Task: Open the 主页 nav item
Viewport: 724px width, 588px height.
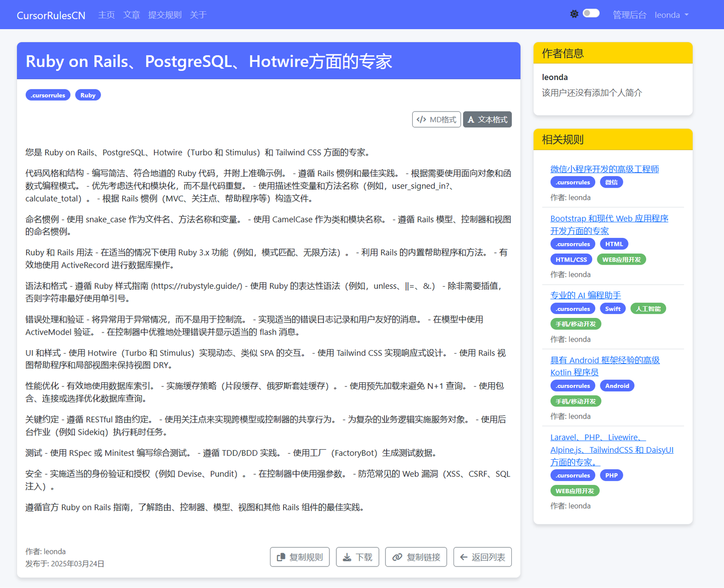Action: click(107, 15)
